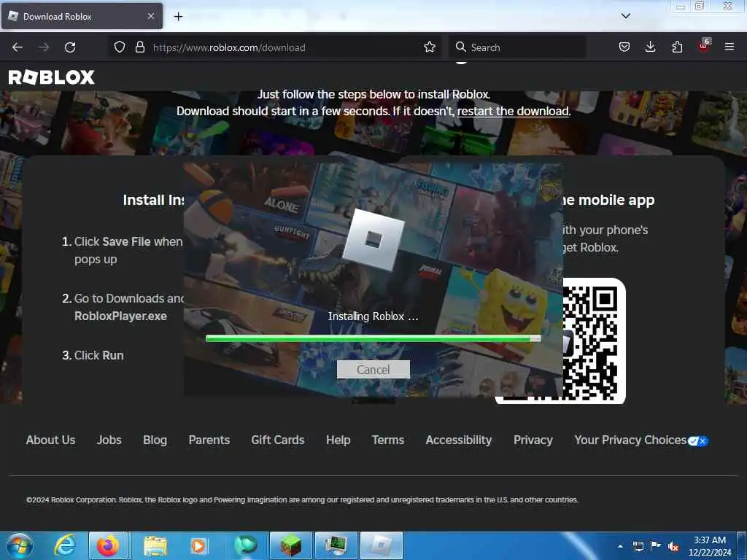Open the Action Center flag icon
This screenshot has width=747, height=560.
[x=656, y=546]
